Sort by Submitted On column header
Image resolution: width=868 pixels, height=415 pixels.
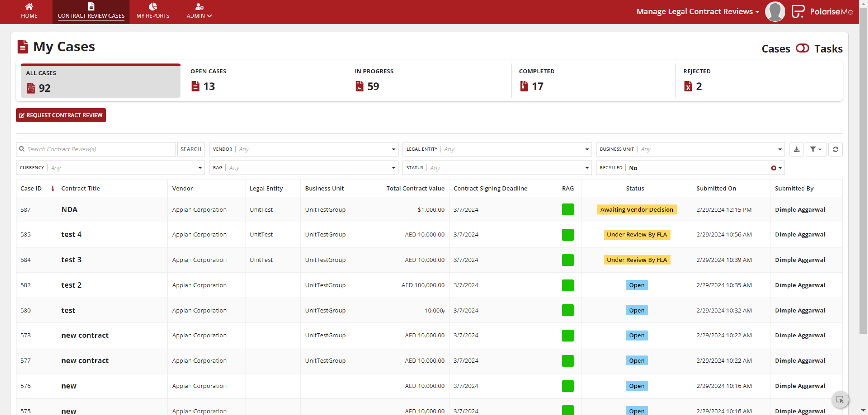point(716,188)
